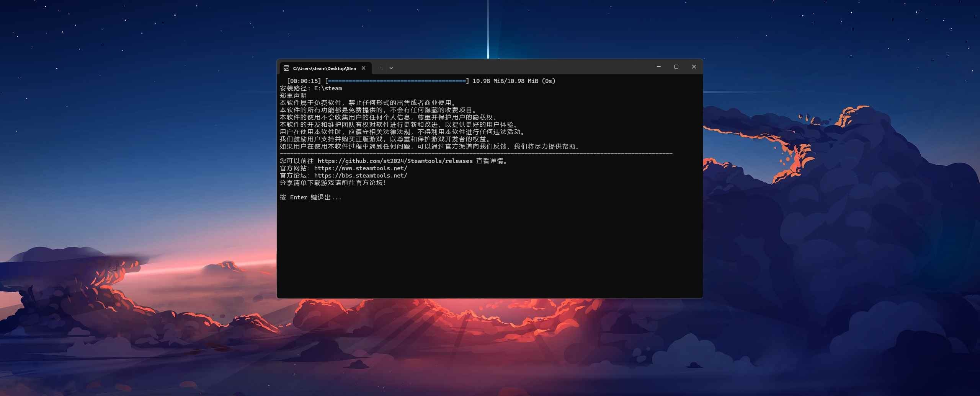980x396 pixels.
Task: Click the '按 Enter 键退出...' prompt text
Action: (310, 197)
